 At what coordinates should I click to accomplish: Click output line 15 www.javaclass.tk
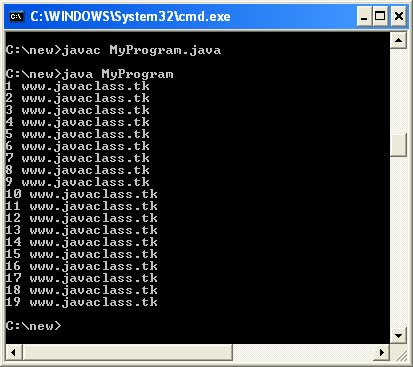tap(82, 254)
